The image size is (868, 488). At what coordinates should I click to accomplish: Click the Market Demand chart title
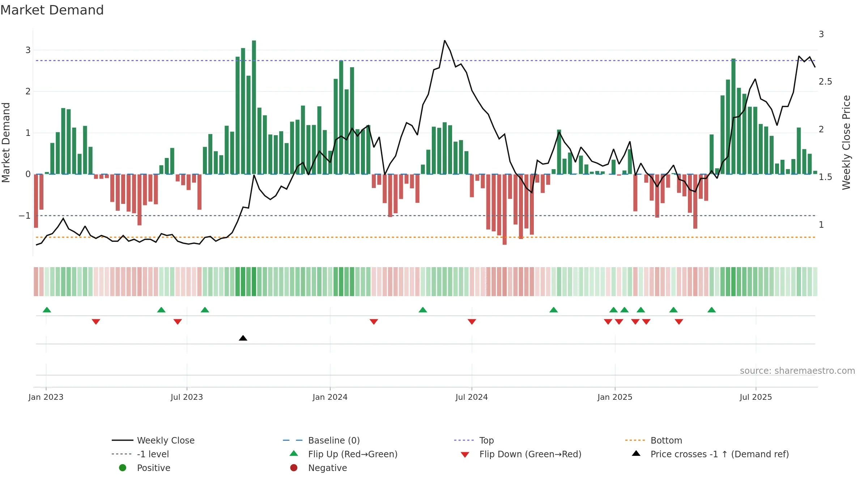click(x=52, y=10)
